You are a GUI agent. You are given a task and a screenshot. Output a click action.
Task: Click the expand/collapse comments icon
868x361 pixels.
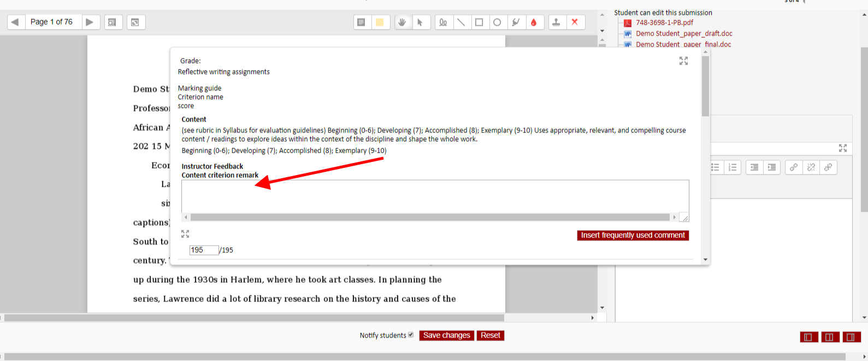tap(135, 22)
